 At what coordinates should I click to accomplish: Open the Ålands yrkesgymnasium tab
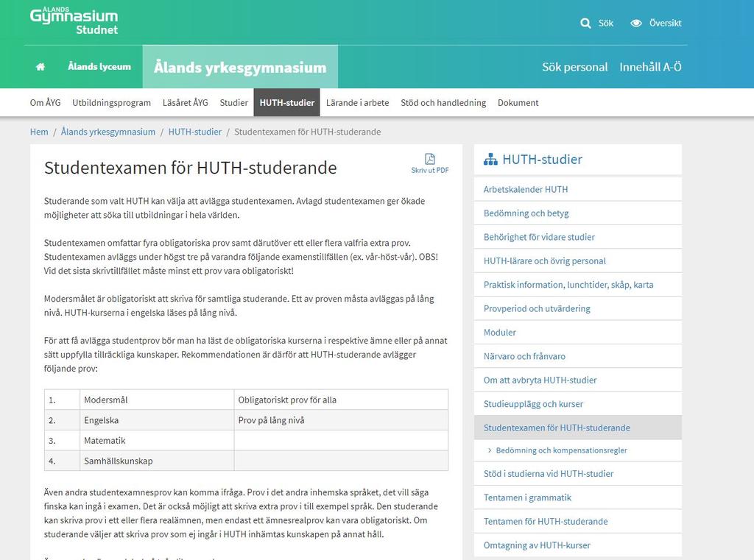240,67
